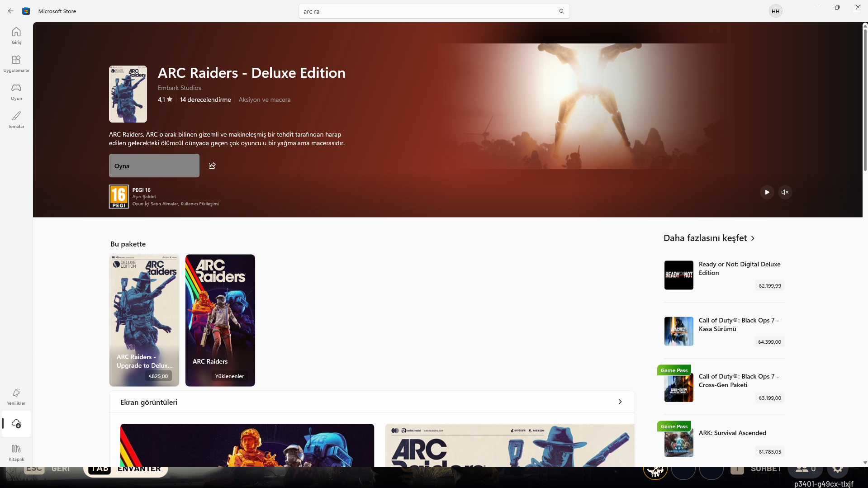Click TAB ENVANTER in the game overlay
The width and height of the screenshot is (868, 488).
tap(125, 469)
